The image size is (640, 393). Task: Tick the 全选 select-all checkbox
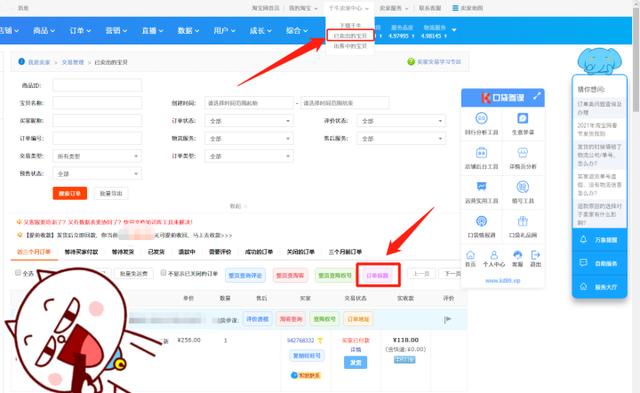point(18,273)
